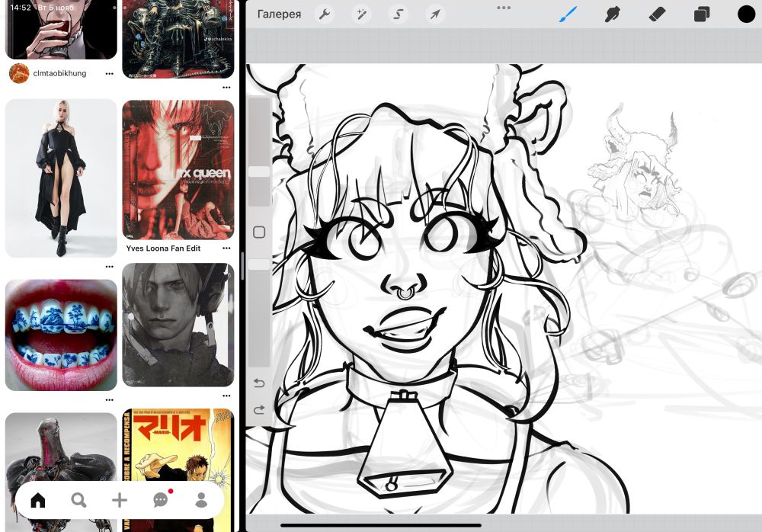Undo the last stroke in Procreate
Image resolution: width=762 pixels, height=532 pixels.
(259, 383)
